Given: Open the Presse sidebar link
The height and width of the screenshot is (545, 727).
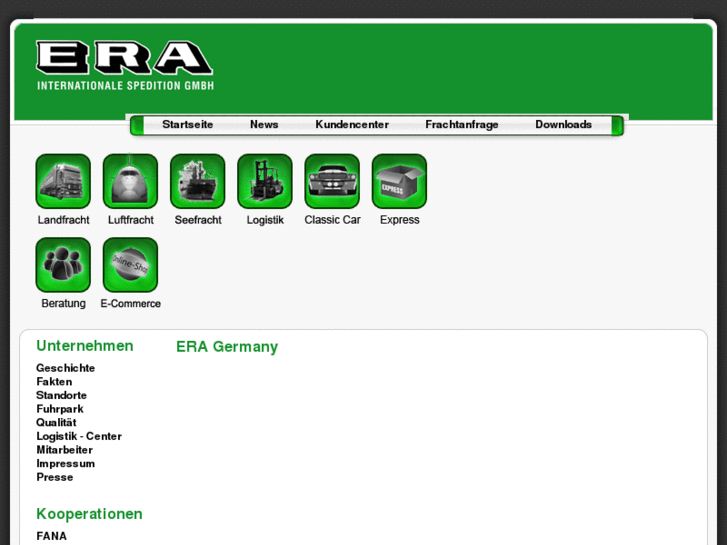Looking at the screenshot, I should click(x=55, y=477).
